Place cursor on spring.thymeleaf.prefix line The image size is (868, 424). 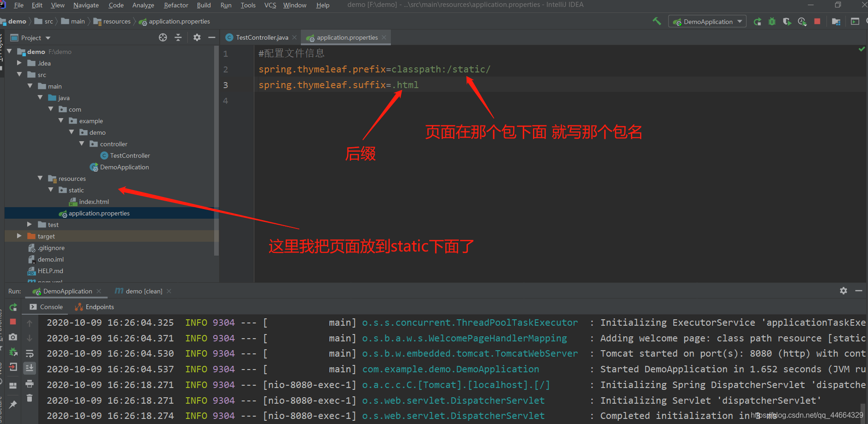(x=374, y=69)
